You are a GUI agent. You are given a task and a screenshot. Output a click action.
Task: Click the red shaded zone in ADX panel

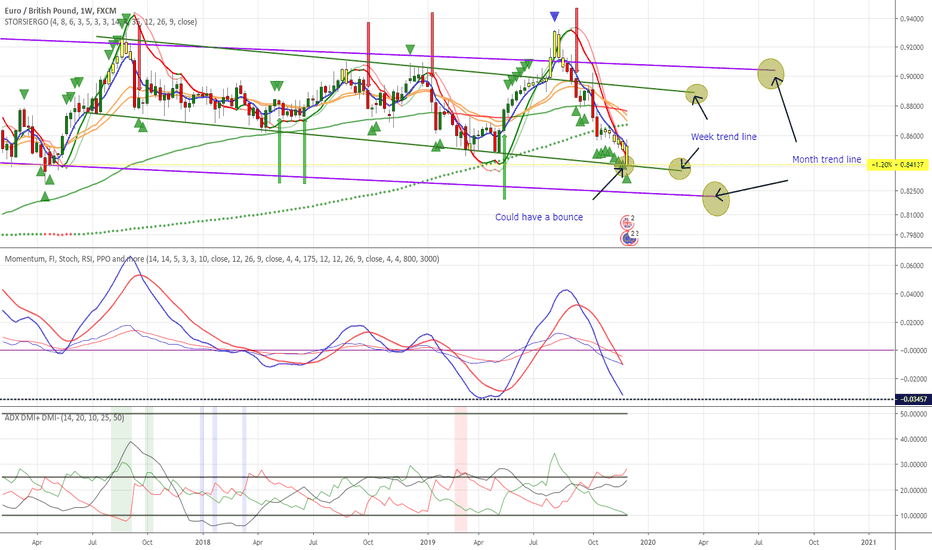point(461,469)
